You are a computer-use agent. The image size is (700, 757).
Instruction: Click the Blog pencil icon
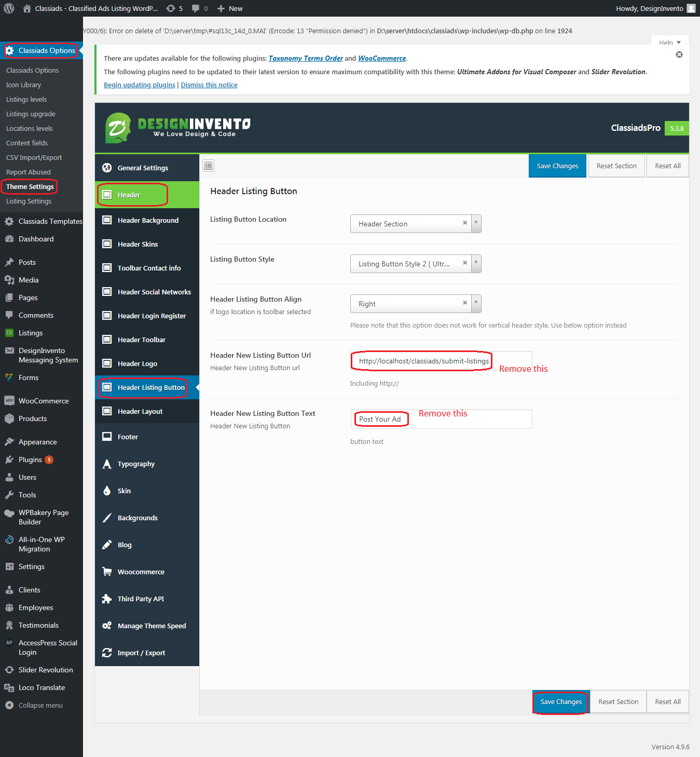click(x=107, y=545)
